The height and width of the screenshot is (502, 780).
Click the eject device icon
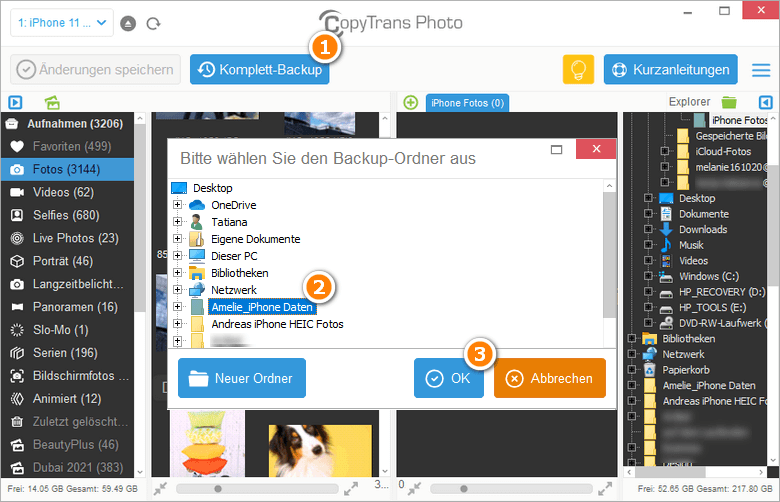click(128, 23)
